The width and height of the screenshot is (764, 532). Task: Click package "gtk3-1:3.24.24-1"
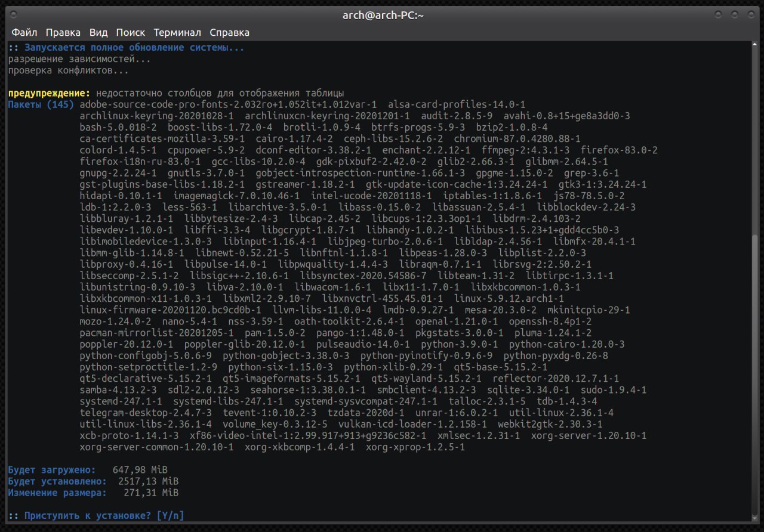pyautogui.click(x=602, y=185)
